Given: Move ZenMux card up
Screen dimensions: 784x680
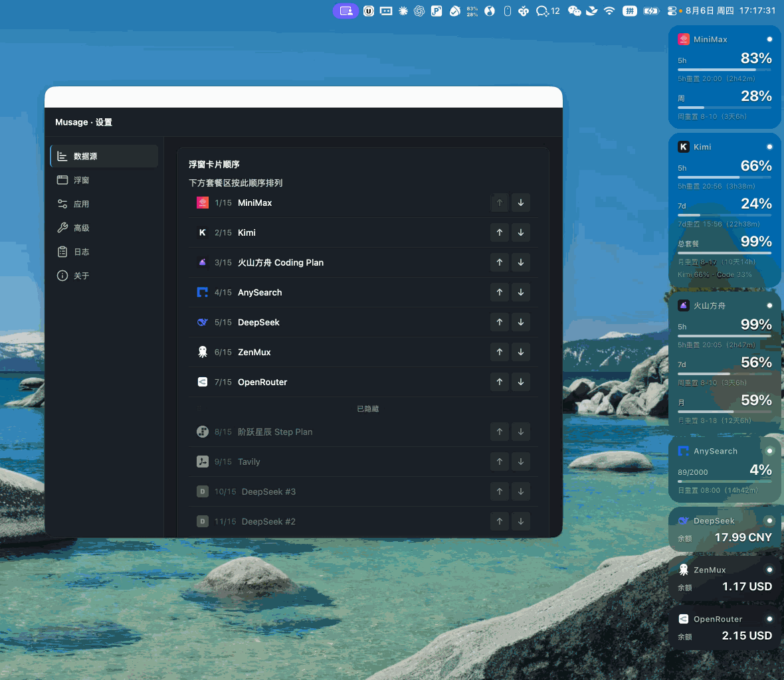Looking at the screenshot, I should pyautogui.click(x=499, y=352).
